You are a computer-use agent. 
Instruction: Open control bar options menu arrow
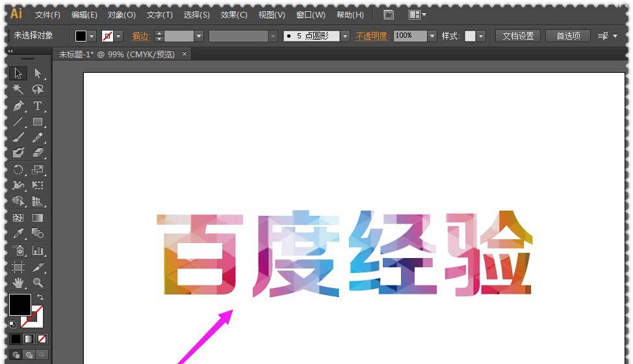point(615,36)
